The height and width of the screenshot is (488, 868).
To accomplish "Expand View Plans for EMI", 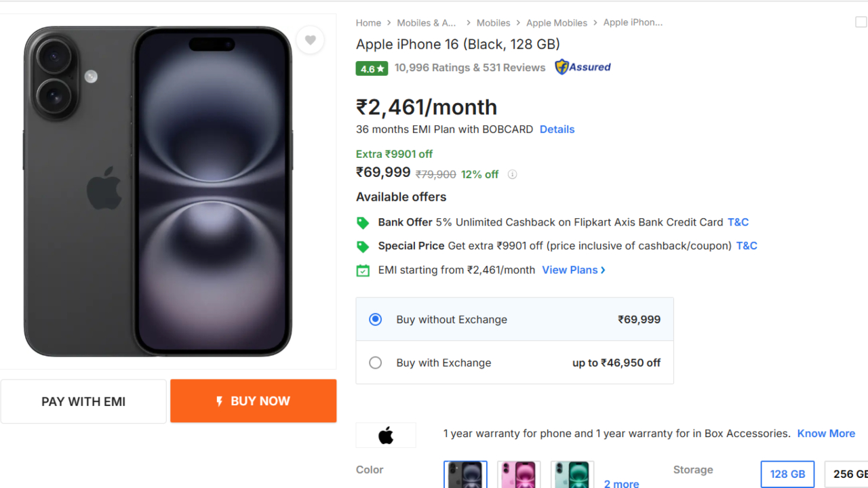I will click(x=573, y=270).
